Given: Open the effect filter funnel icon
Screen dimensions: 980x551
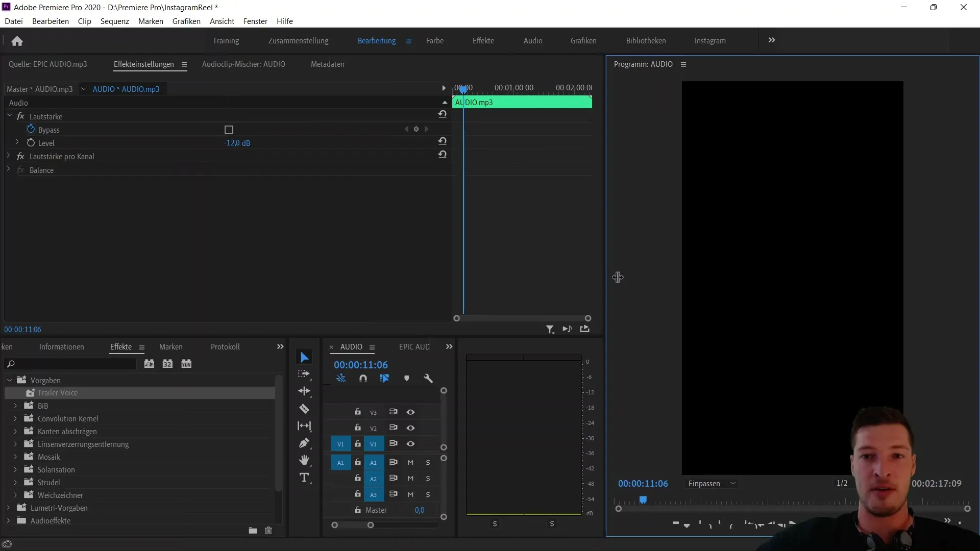Looking at the screenshot, I should [x=550, y=330].
